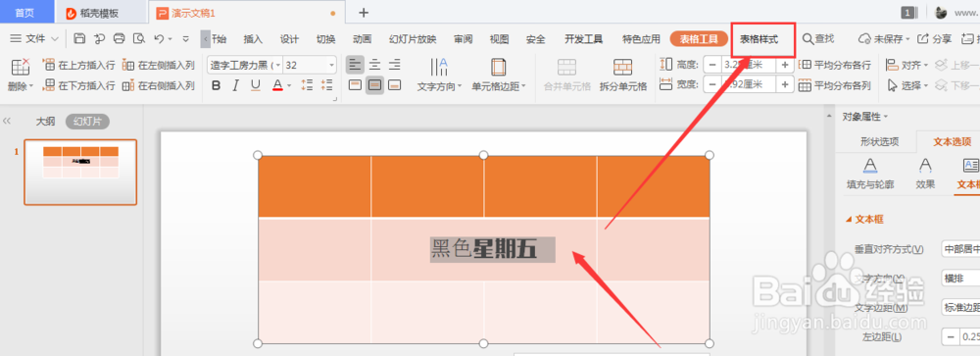Insert a column to the right (在右侧插入列)

(159, 85)
